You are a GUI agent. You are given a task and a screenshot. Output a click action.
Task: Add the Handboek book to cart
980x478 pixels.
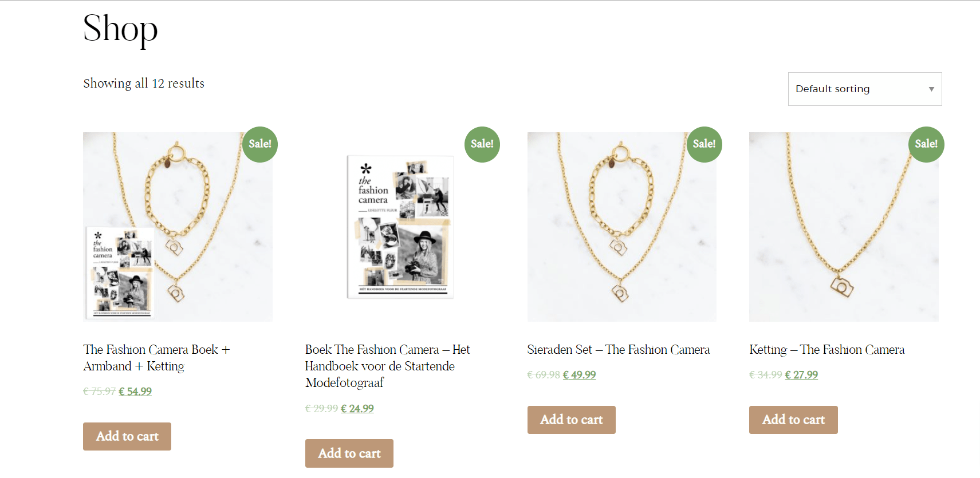349,453
